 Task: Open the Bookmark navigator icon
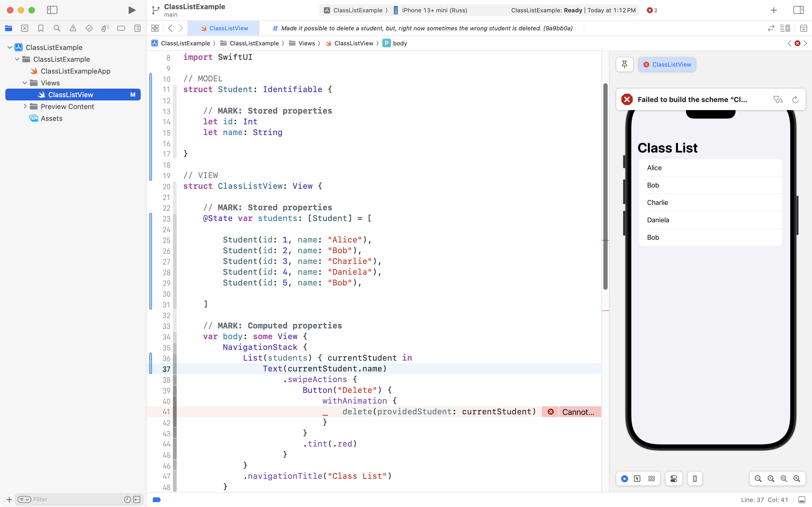point(41,28)
